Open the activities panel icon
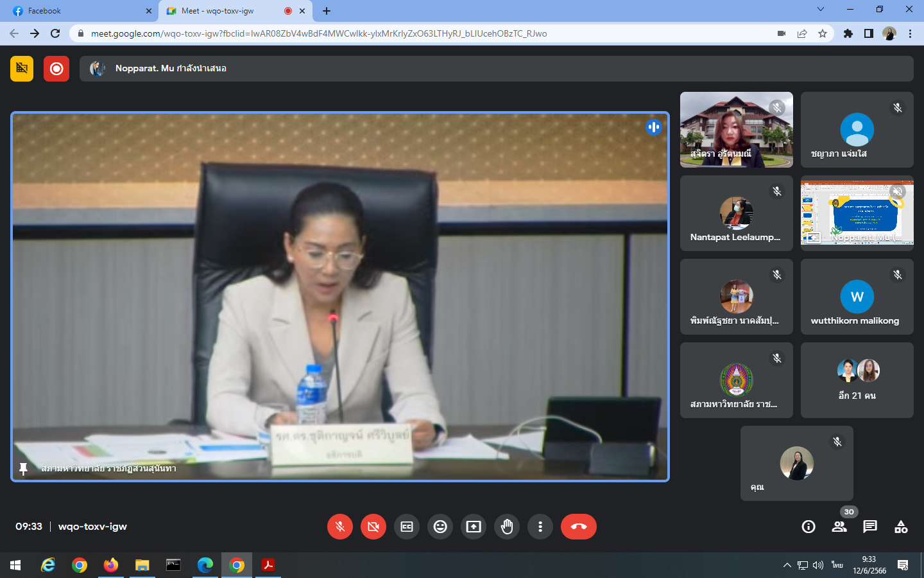The width and height of the screenshot is (924, 578). click(901, 527)
